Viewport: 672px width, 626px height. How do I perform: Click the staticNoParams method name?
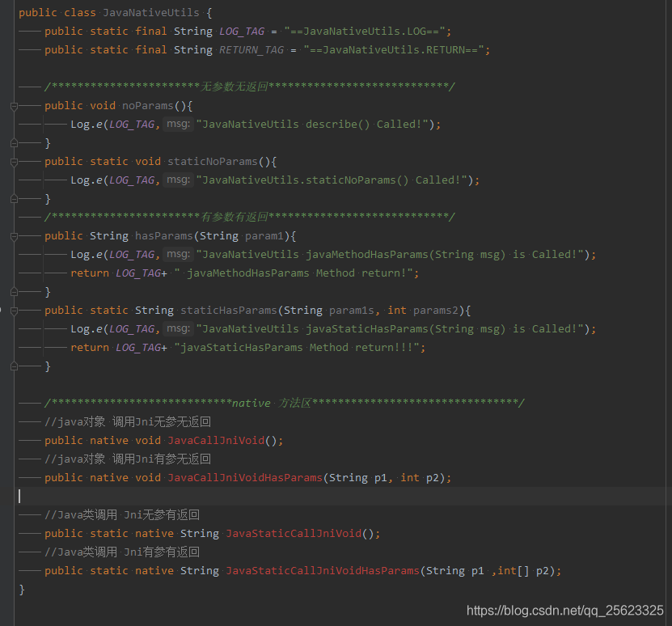213,162
